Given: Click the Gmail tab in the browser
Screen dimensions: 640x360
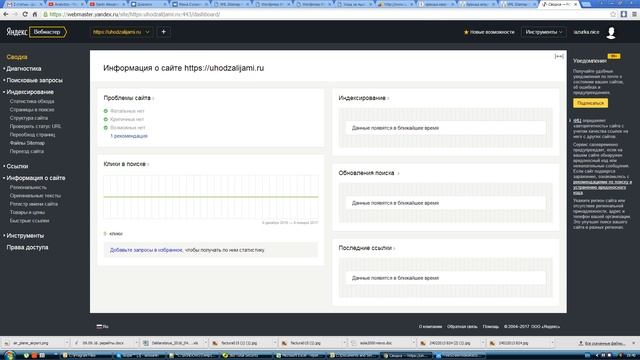Looking at the screenshot, I should [x=24, y=4].
